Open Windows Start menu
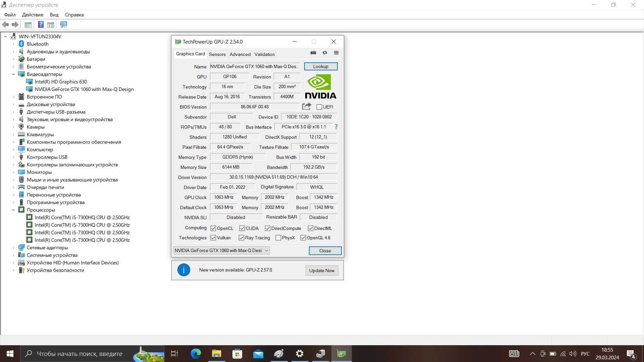The width and height of the screenshot is (644, 362). [10, 354]
